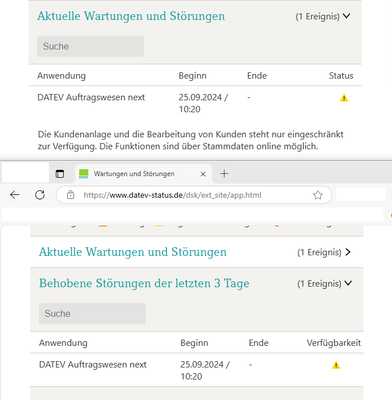This screenshot has width=392, height=400.
Task: Select the Wartungen und Störungen browser tab
Action: (143, 174)
